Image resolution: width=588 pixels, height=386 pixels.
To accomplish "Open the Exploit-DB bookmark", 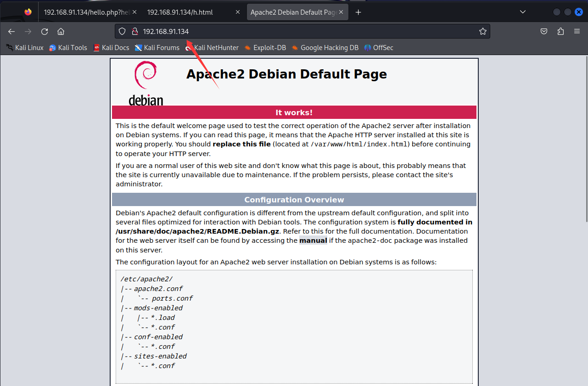I will 265,47.
